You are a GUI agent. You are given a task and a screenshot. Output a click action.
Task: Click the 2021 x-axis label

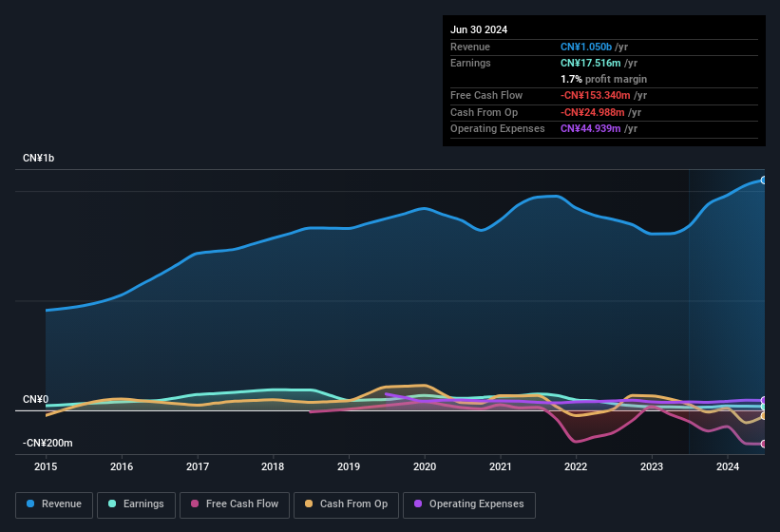pos(500,466)
